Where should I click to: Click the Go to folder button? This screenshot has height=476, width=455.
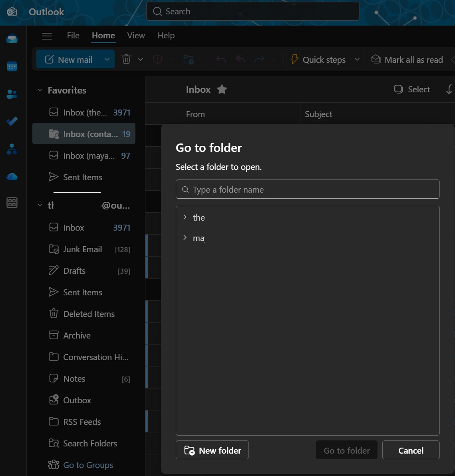[x=347, y=450]
